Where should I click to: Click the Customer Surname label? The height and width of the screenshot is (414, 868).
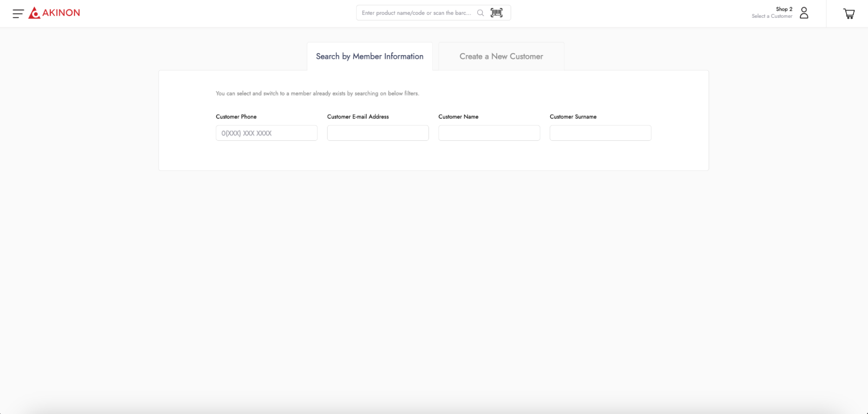pyautogui.click(x=573, y=117)
